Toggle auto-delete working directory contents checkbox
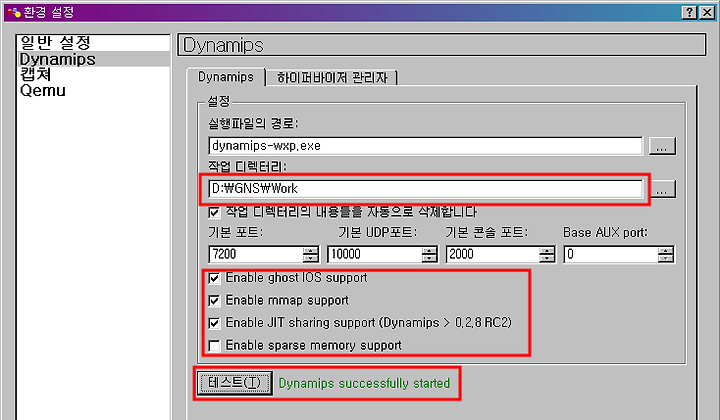 point(214,213)
